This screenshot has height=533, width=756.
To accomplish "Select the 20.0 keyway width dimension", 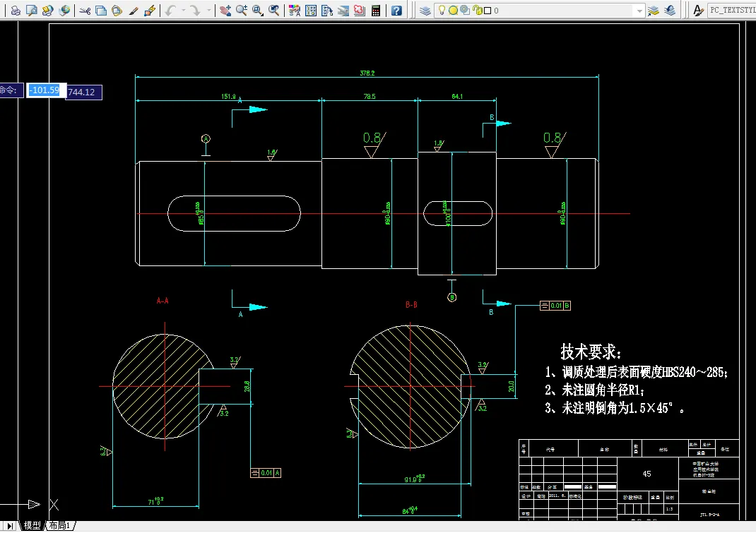I will click(x=511, y=386).
